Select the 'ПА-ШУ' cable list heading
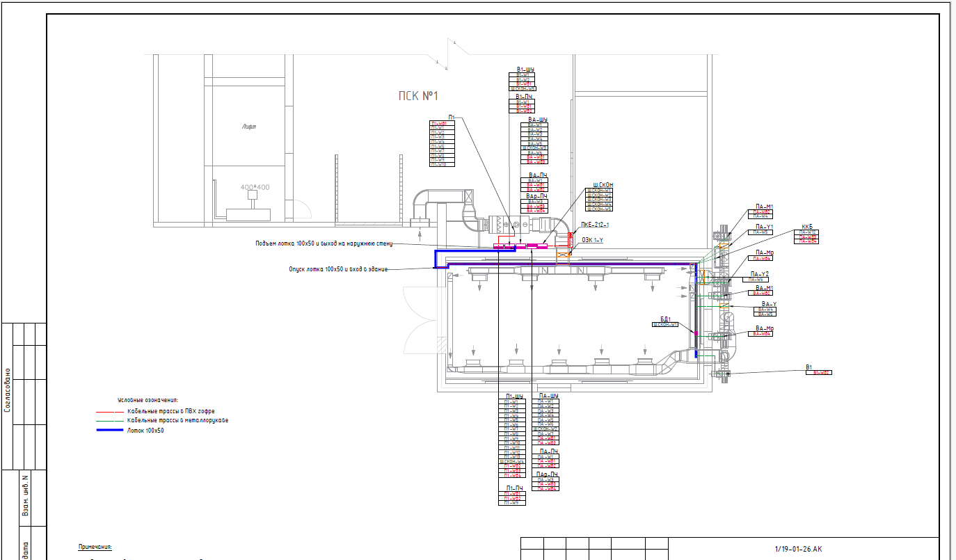The image size is (956, 560). 548,396
